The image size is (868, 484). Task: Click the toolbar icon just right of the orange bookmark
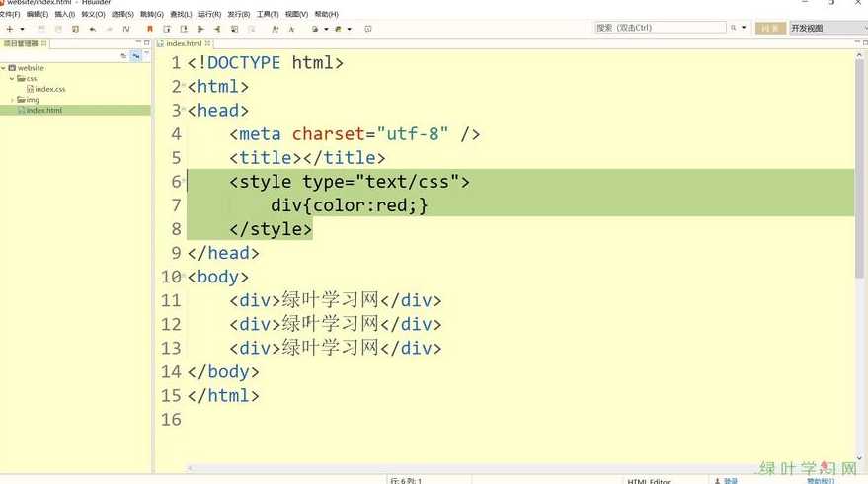click(167, 29)
